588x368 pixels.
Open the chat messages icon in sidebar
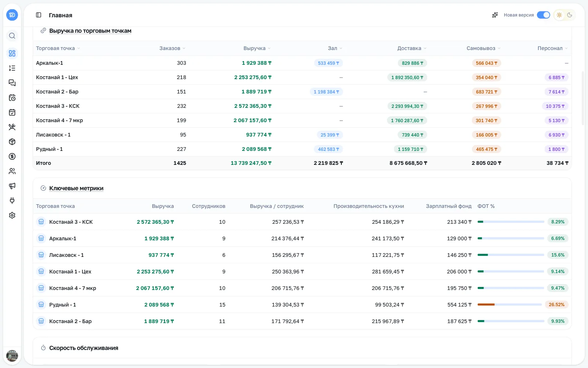[x=12, y=83]
